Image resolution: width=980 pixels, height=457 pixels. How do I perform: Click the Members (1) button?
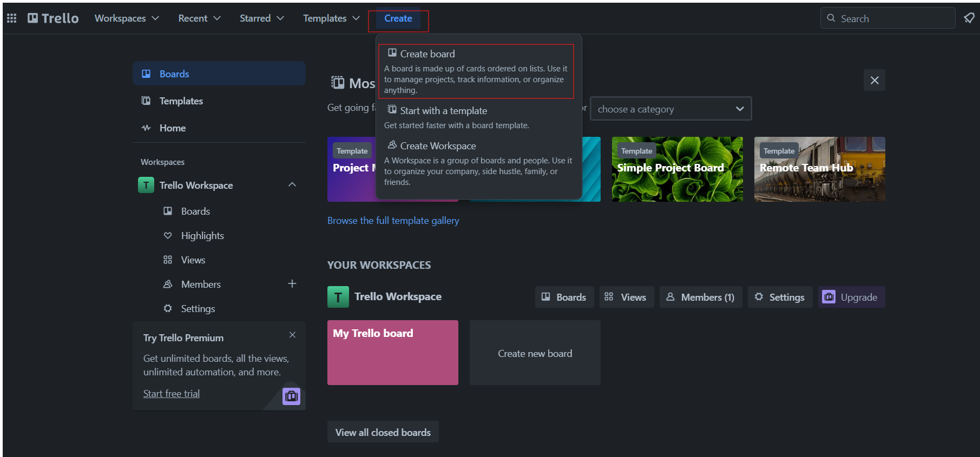701,297
